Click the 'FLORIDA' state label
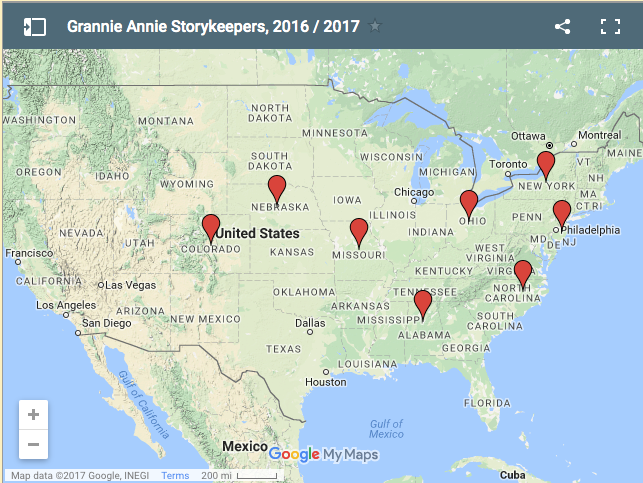The height and width of the screenshot is (483, 643). pyautogui.click(x=488, y=403)
